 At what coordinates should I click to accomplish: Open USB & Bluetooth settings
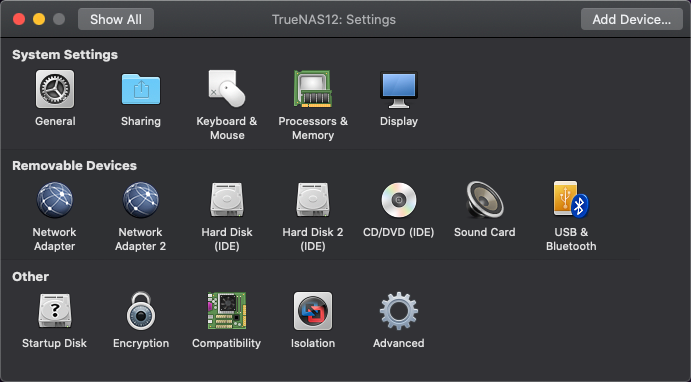pyautogui.click(x=571, y=199)
